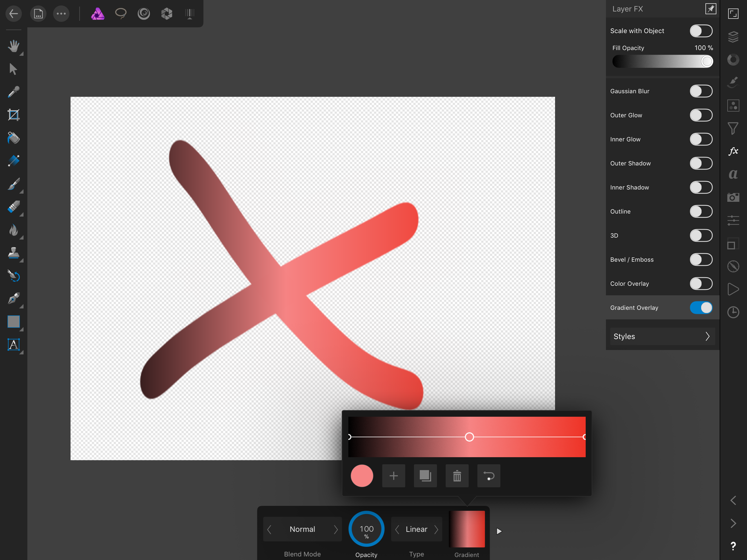Select the Rectangle shape tool
This screenshot has height=560, width=747.
13,322
